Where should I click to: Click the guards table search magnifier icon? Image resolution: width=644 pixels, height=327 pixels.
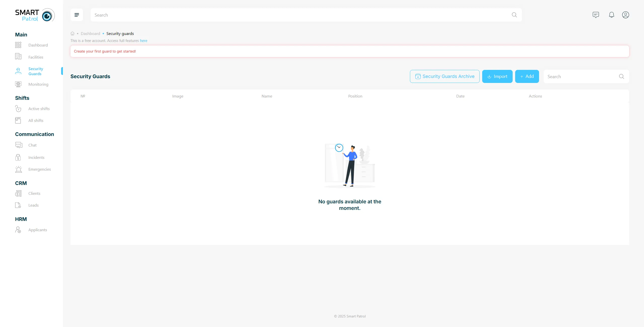pos(621,76)
